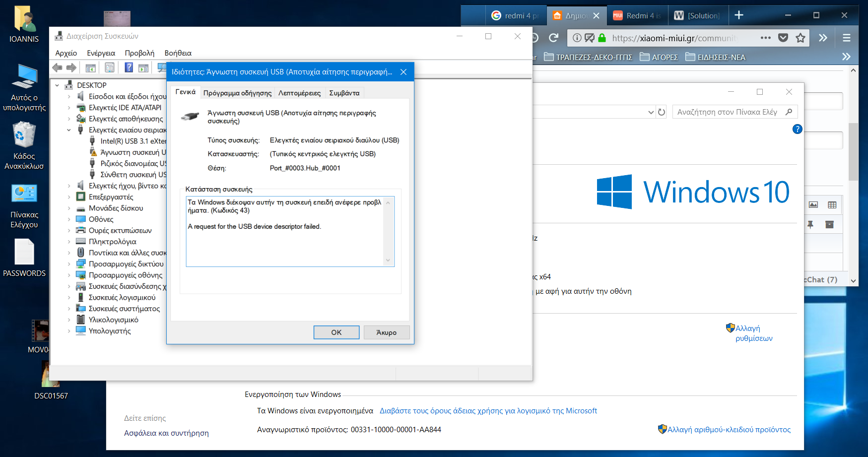
Task: Click the Properties icon in Device Manager toolbar
Action: 110,67
